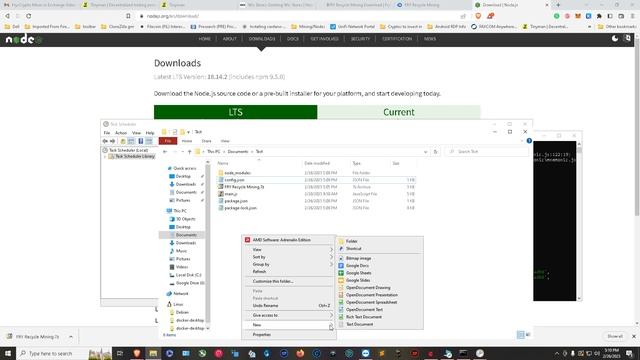
Task: Select Task Scheduler Library tree node
Action: click(134, 156)
